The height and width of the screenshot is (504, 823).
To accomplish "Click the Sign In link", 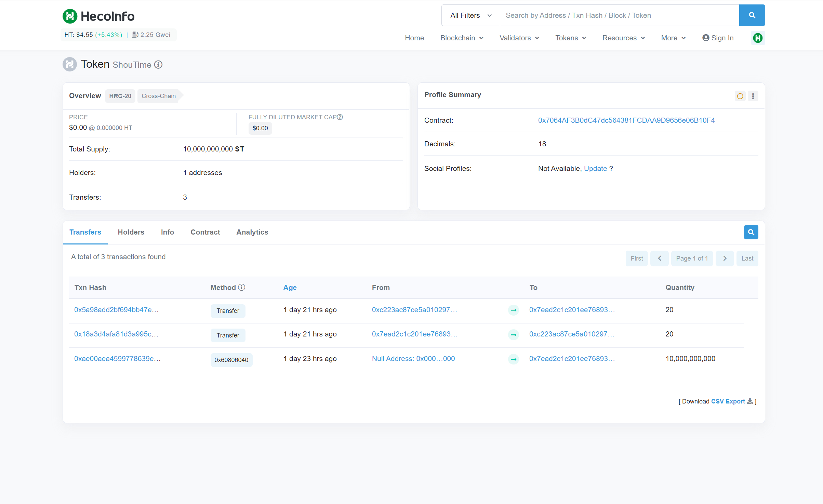I will pos(718,38).
